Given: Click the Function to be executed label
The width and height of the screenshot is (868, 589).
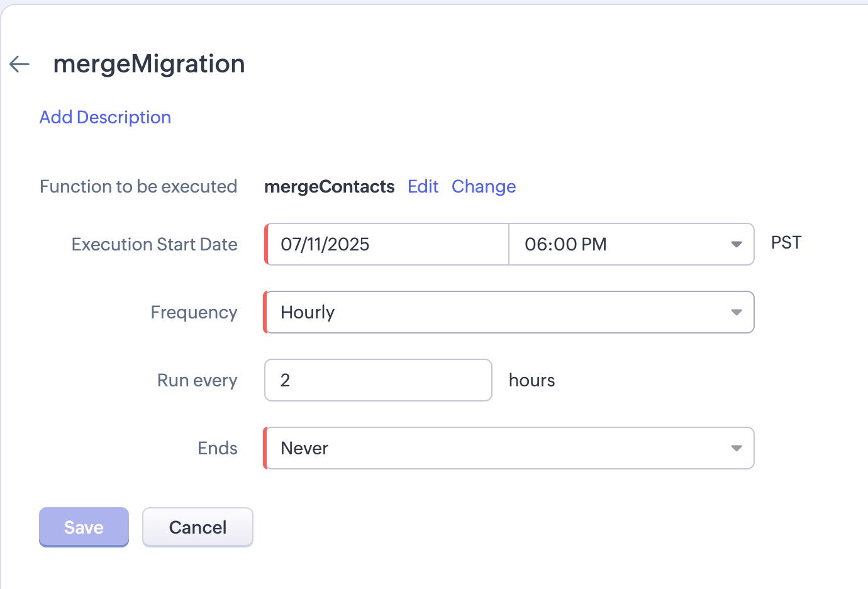Looking at the screenshot, I should tap(138, 186).
